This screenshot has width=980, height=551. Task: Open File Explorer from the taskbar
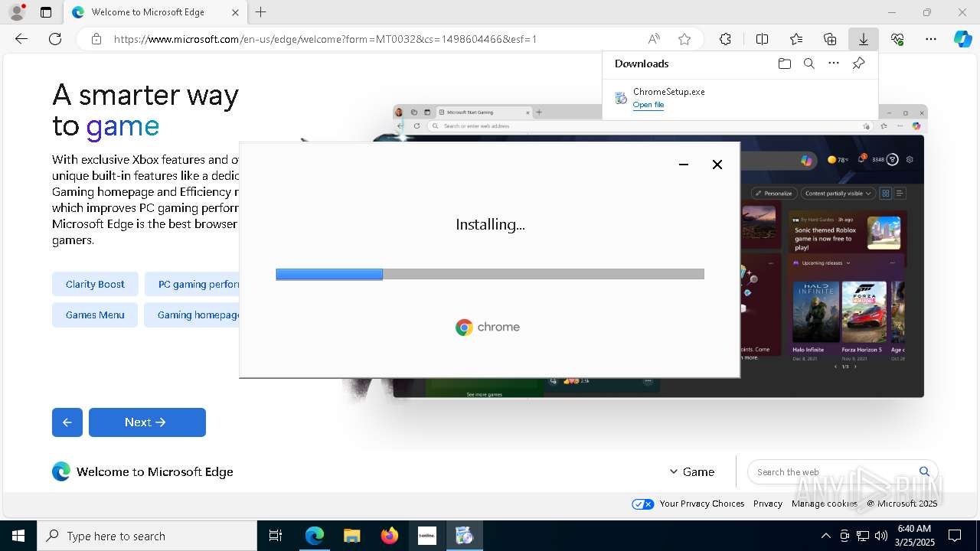352,536
